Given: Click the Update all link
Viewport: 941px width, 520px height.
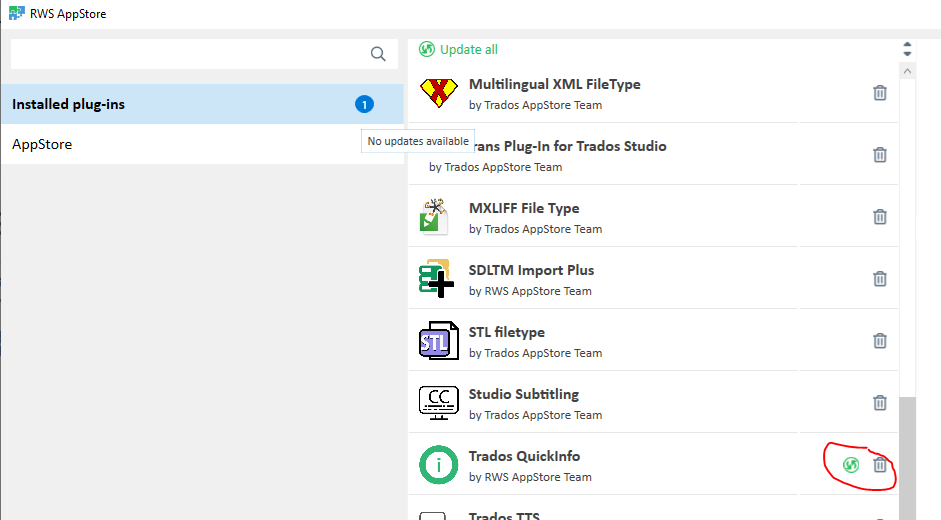Looking at the screenshot, I should coord(469,50).
